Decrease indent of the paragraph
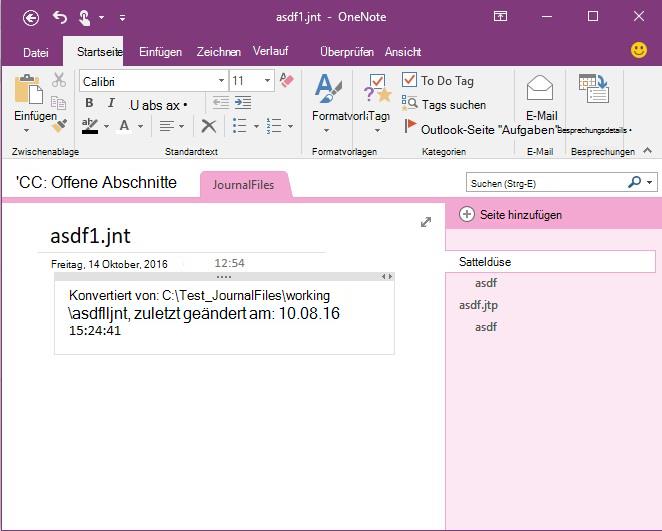Screen dimensions: 662x531 220,103
